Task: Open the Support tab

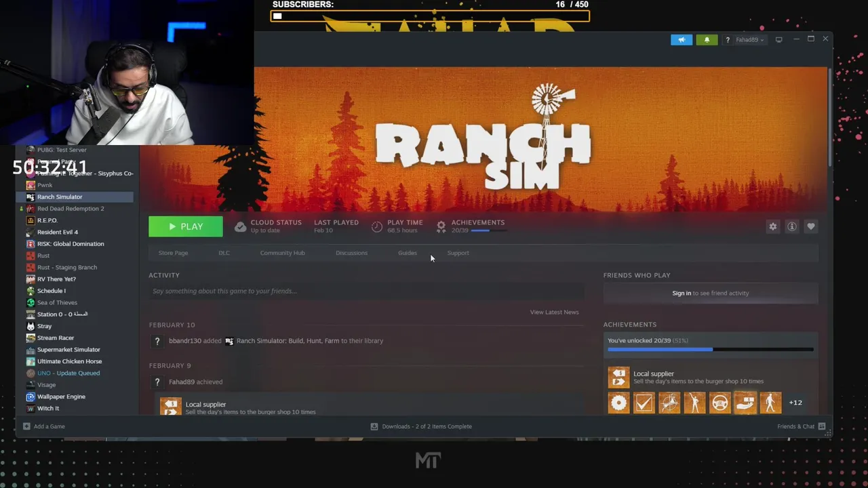Action: (458, 253)
